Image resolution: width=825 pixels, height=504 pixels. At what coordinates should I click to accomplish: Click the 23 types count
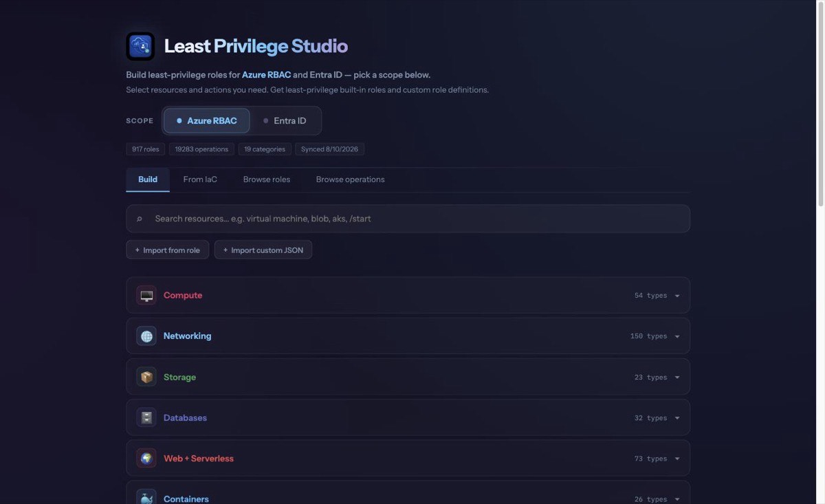pos(650,377)
